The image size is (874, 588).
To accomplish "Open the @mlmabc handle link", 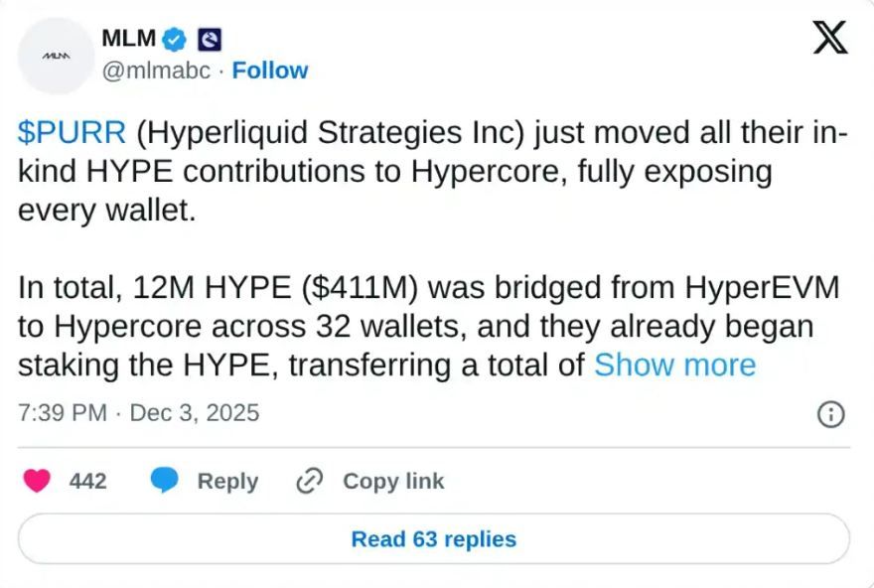I will 161,71.
